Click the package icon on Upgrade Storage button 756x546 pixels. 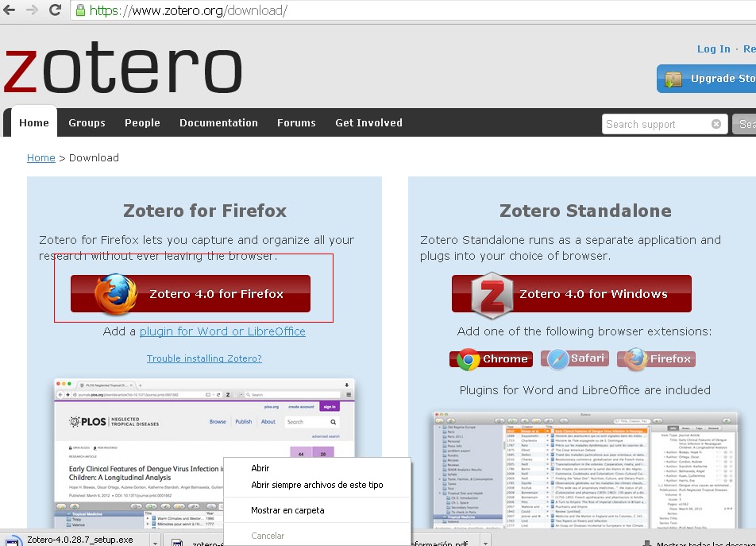coord(673,79)
